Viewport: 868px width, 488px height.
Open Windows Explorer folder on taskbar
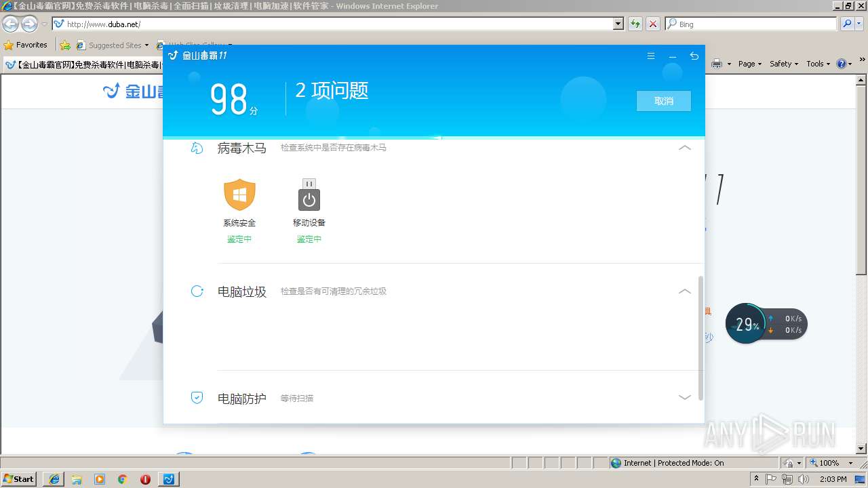tap(77, 479)
